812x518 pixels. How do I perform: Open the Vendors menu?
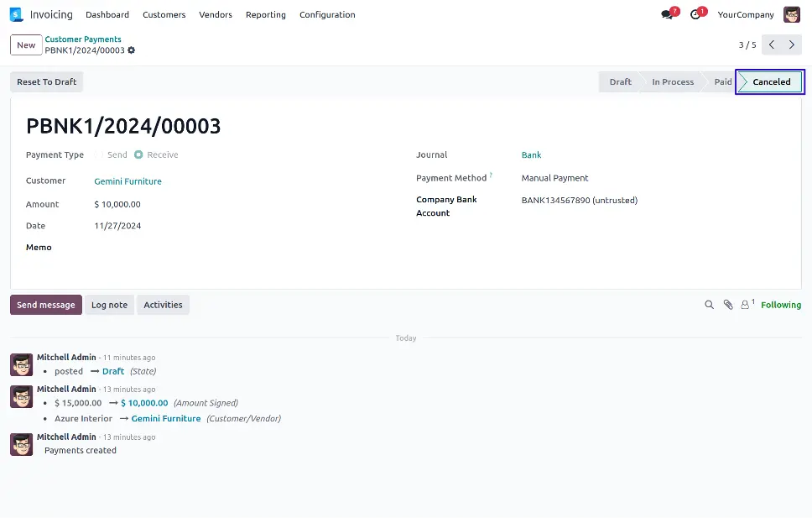(x=216, y=14)
